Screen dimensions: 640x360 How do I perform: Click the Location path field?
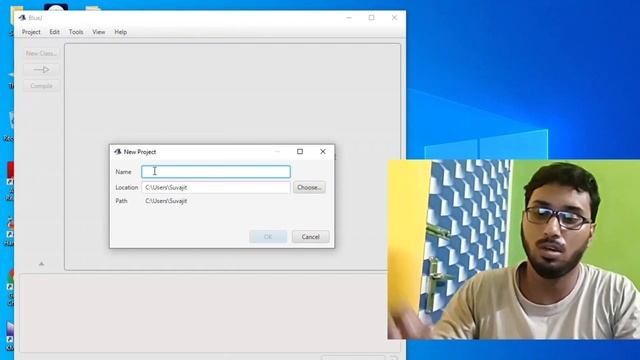(x=216, y=187)
